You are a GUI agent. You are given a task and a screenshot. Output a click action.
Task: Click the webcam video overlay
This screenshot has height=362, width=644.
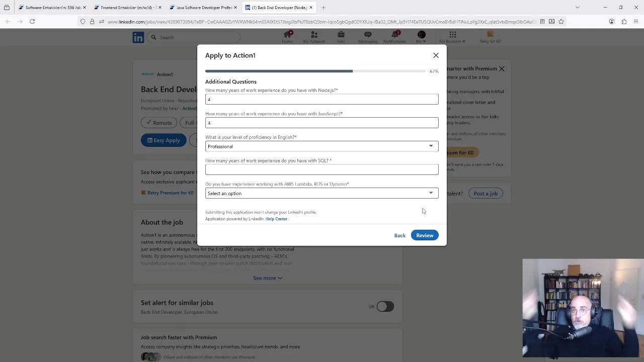point(583,308)
